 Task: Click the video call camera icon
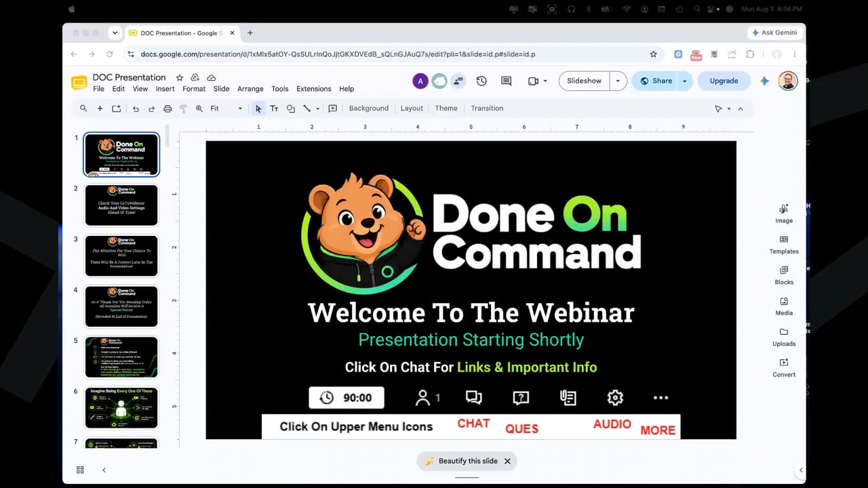pyautogui.click(x=533, y=81)
